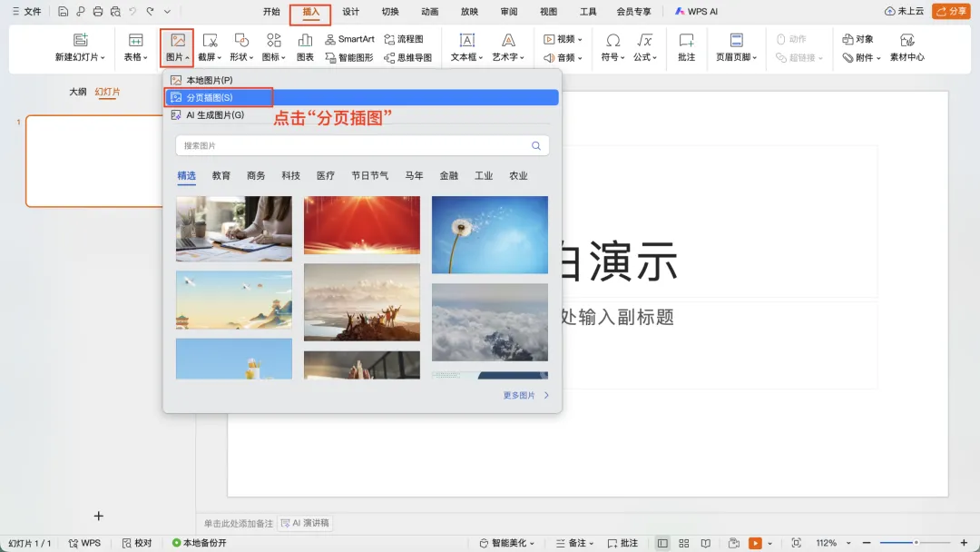This screenshot has width=980, height=552.
Task: Click the 智能美化 button in status bar
Action: [507, 543]
